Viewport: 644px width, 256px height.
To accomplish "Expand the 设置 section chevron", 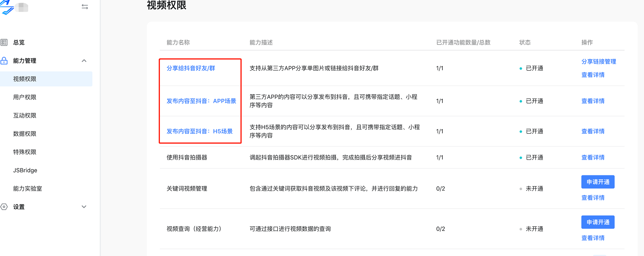I will (x=84, y=207).
